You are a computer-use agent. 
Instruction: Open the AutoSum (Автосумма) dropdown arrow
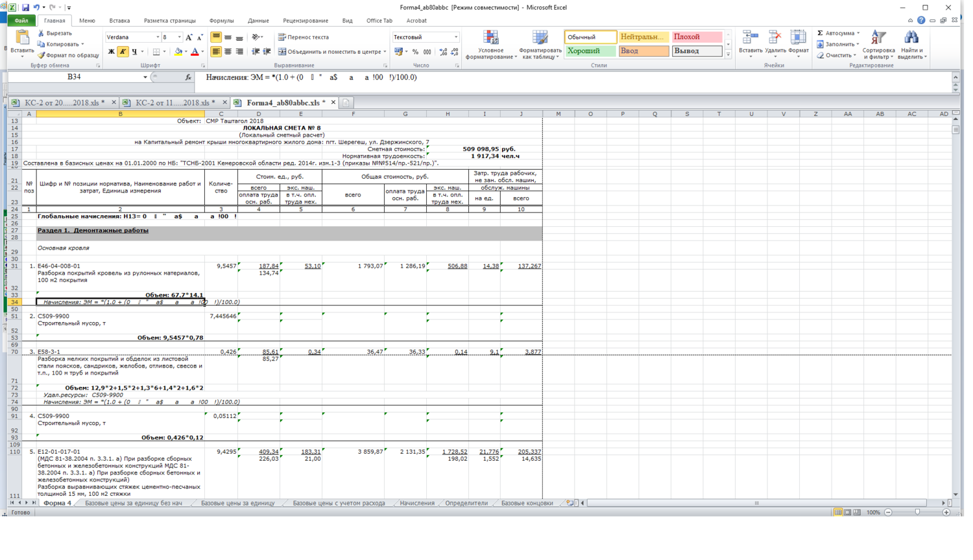(858, 33)
